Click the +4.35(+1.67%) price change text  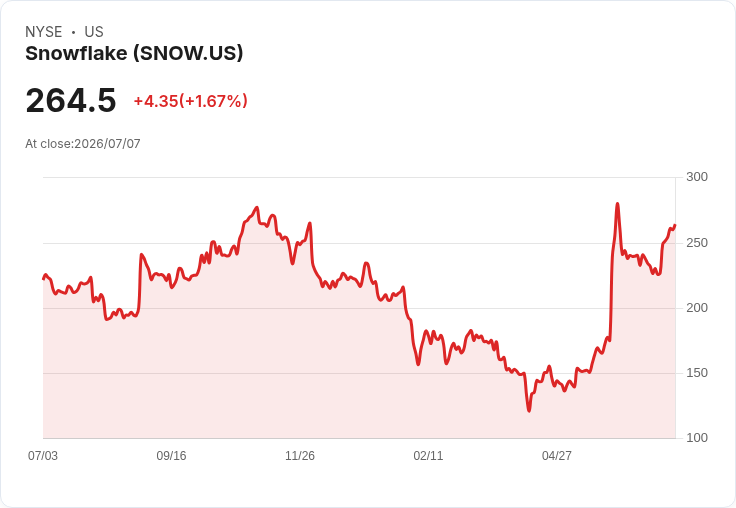[191, 101]
